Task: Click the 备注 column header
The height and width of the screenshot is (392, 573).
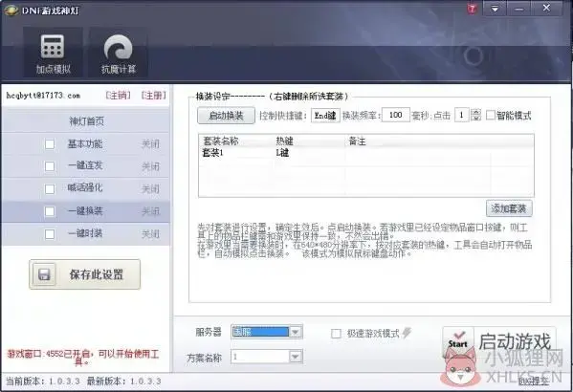Action: (358, 141)
